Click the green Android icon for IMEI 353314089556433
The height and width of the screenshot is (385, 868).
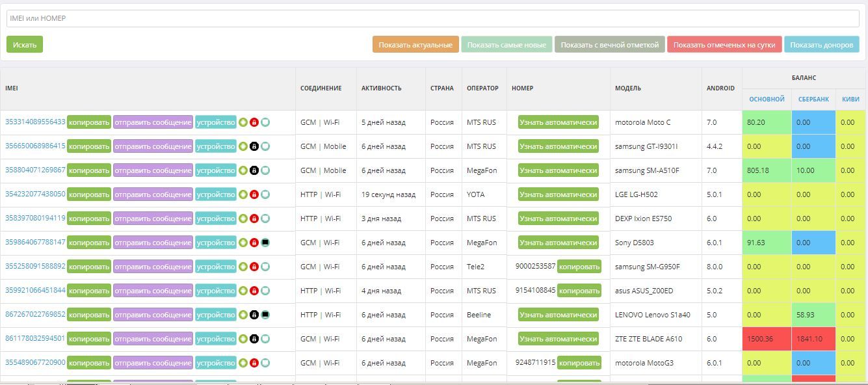pos(243,122)
